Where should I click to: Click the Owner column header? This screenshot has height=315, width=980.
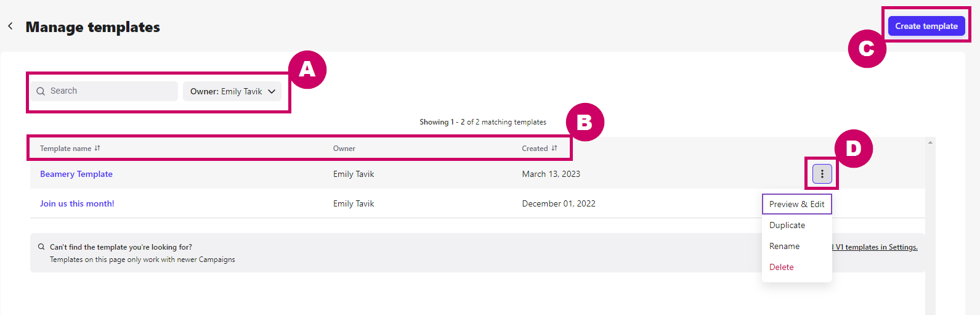click(344, 149)
